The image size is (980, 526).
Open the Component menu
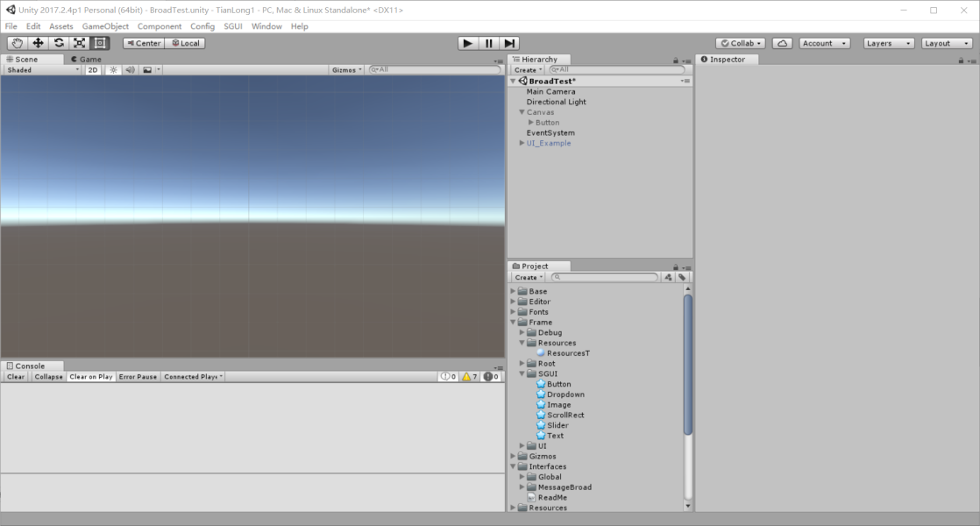160,26
